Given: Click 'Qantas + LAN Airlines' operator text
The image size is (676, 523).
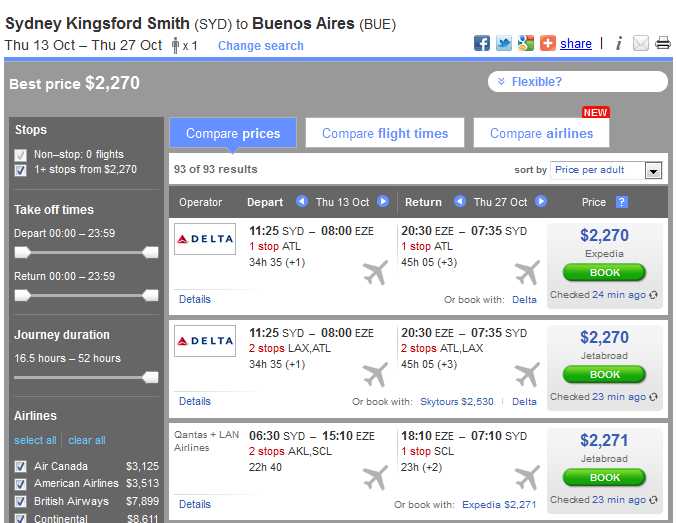Looking at the screenshot, I should (207, 441).
